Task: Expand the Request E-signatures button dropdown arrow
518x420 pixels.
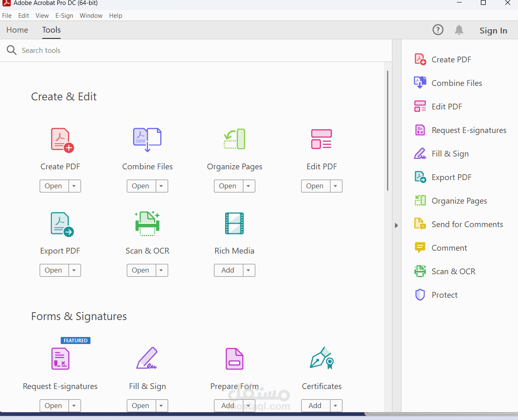Action: [74, 406]
